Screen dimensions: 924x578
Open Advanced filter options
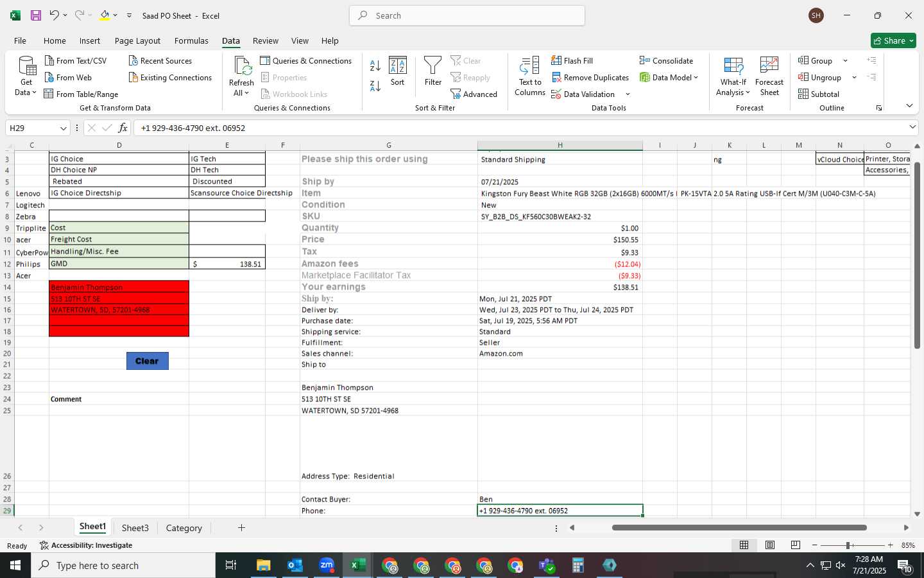click(474, 94)
